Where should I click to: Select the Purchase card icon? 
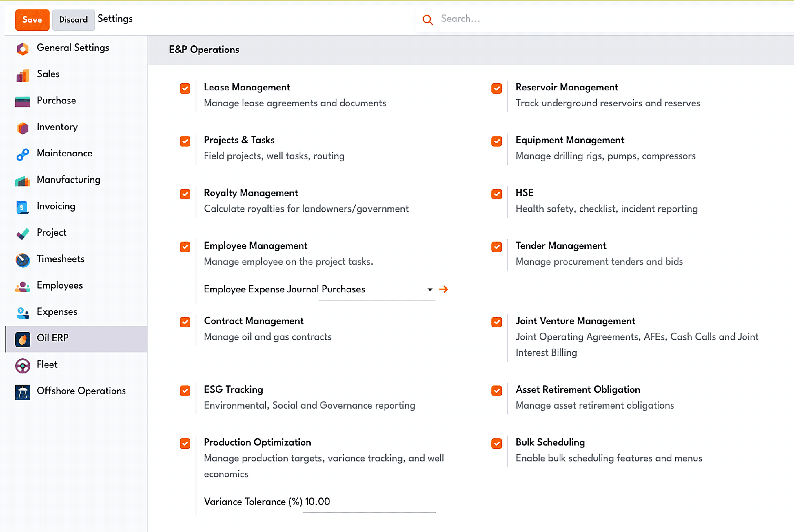tap(23, 101)
